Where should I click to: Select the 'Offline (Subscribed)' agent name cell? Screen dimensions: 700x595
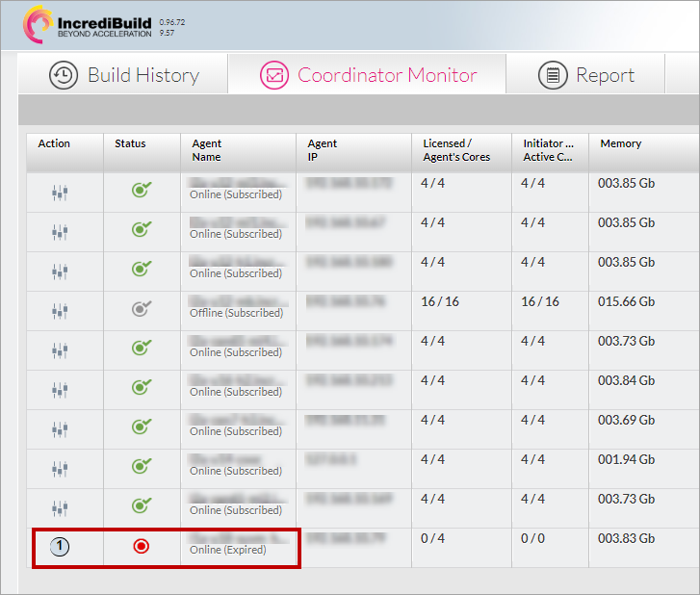239,311
